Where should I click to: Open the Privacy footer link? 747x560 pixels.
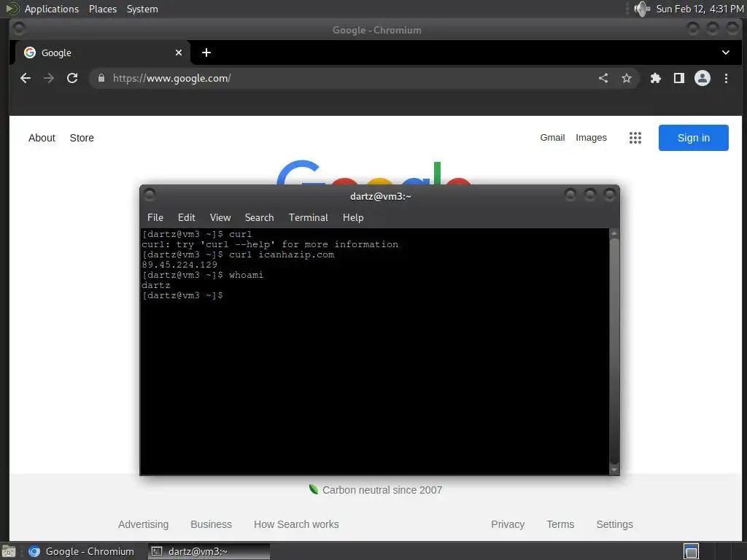coord(508,524)
